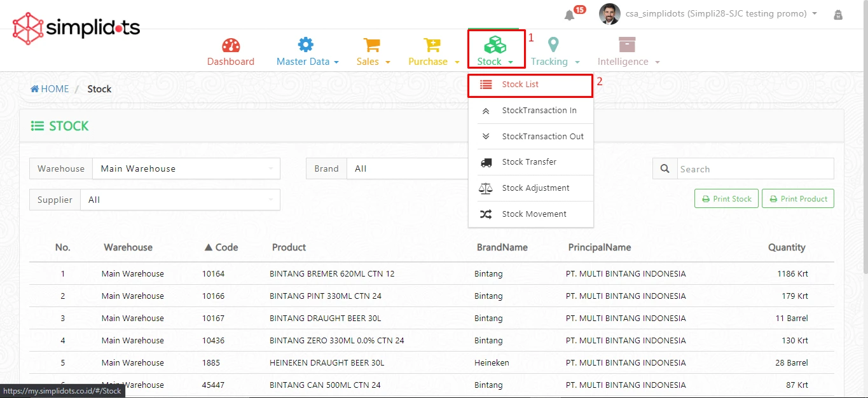Expand the csa_simplidots account menu
Screen dimensions: 868x398
click(712, 13)
